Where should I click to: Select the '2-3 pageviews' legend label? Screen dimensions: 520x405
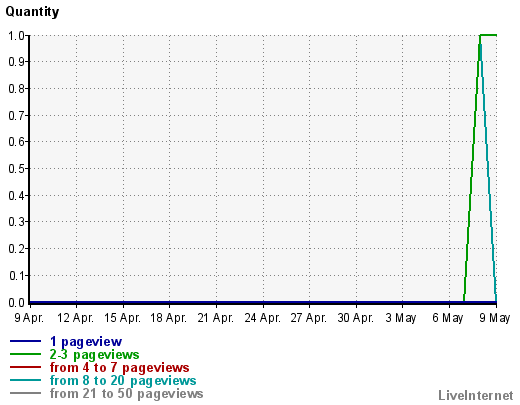[94, 354]
